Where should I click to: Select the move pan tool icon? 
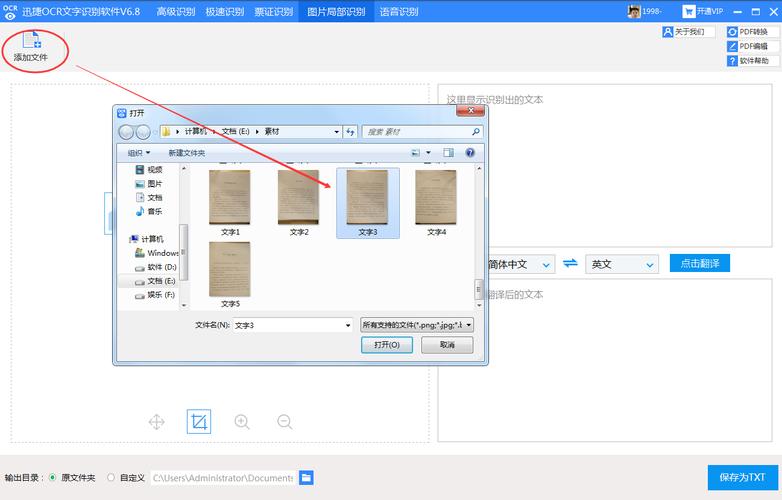tap(157, 422)
